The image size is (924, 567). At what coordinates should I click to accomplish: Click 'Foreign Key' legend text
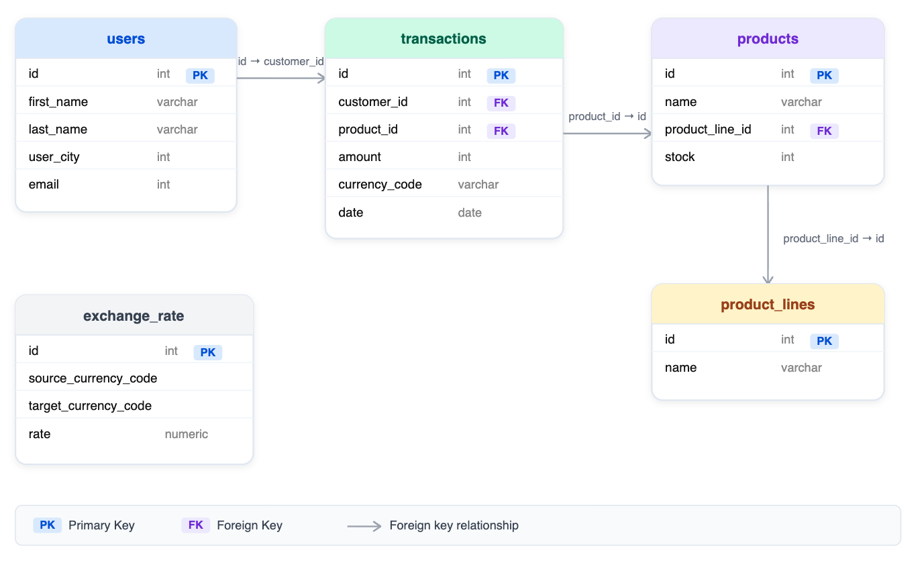click(250, 525)
